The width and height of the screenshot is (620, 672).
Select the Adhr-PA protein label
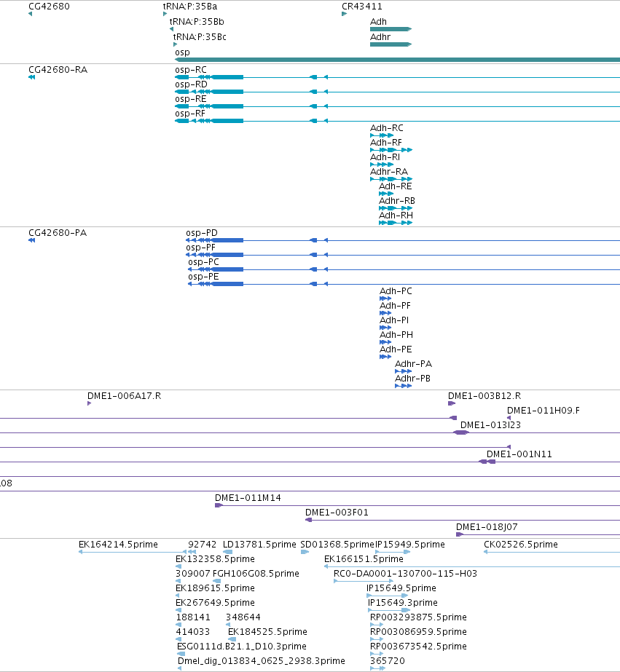pyautogui.click(x=413, y=364)
